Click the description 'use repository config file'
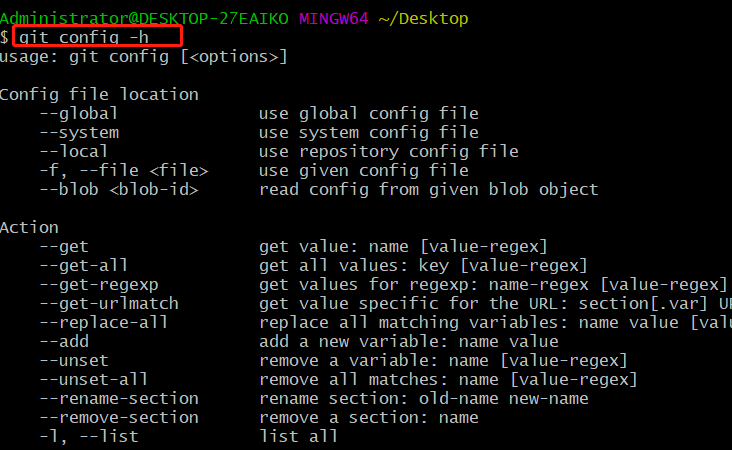The image size is (732, 450). tap(389, 151)
